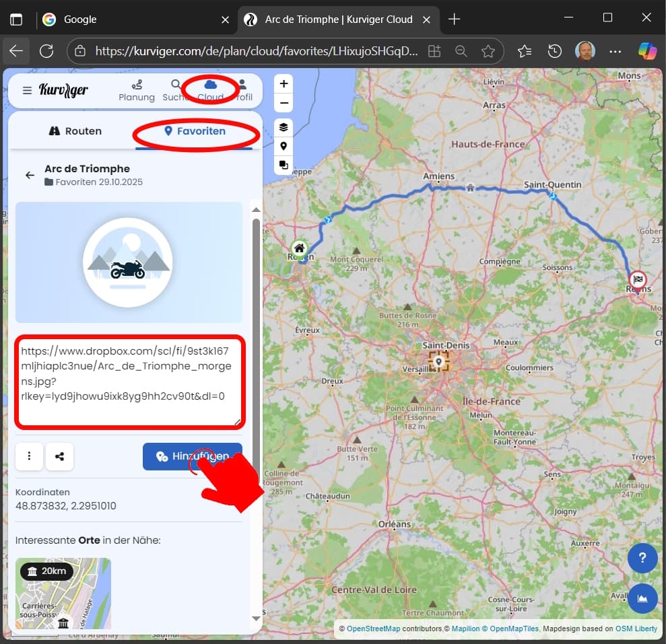This screenshot has width=666, height=644.
Task: Click the finish flag marker at Reims
Action: (637, 279)
